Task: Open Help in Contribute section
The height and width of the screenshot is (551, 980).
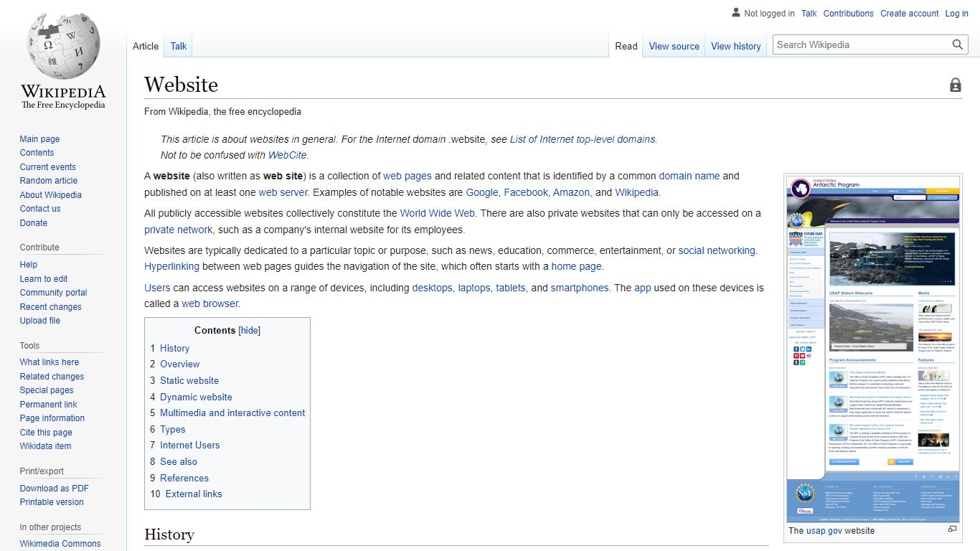Action: (29, 265)
